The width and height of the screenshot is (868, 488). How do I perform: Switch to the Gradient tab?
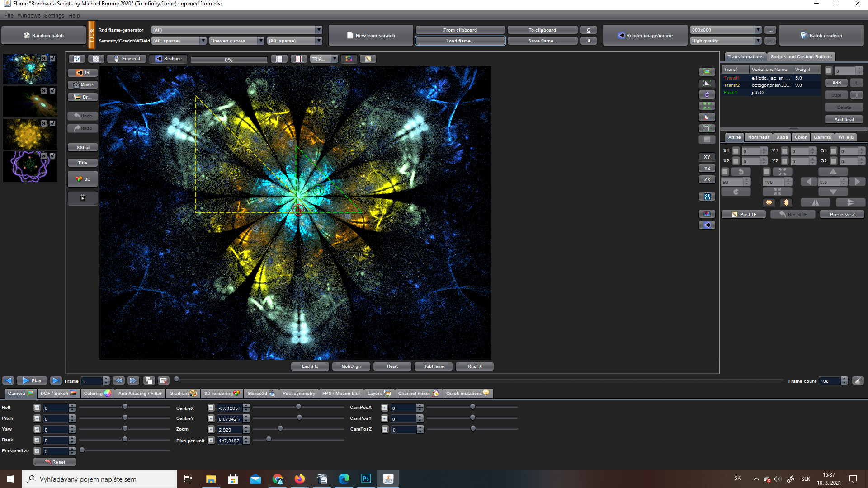183,394
